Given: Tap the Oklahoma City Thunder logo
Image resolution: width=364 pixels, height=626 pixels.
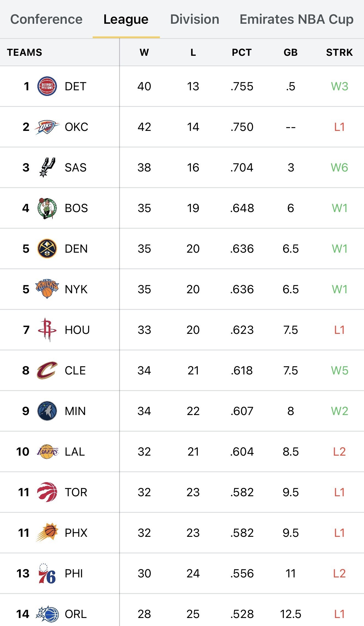Looking at the screenshot, I should click(x=47, y=127).
